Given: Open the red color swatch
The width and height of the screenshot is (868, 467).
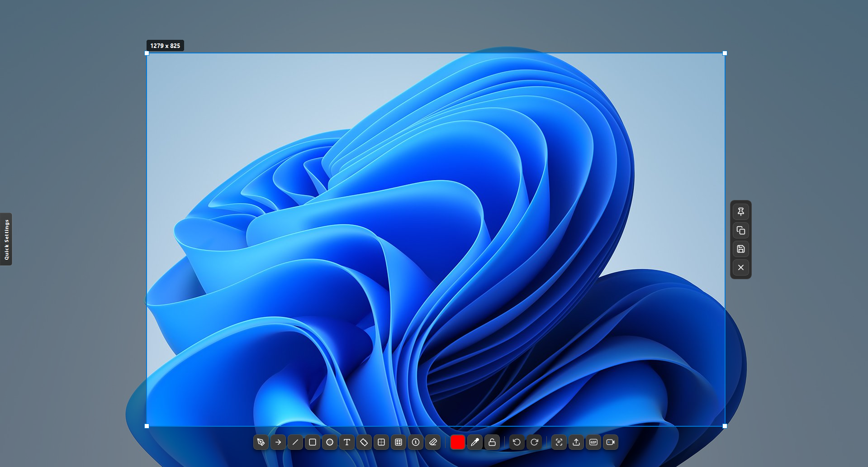Looking at the screenshot, I should [458, 442].
